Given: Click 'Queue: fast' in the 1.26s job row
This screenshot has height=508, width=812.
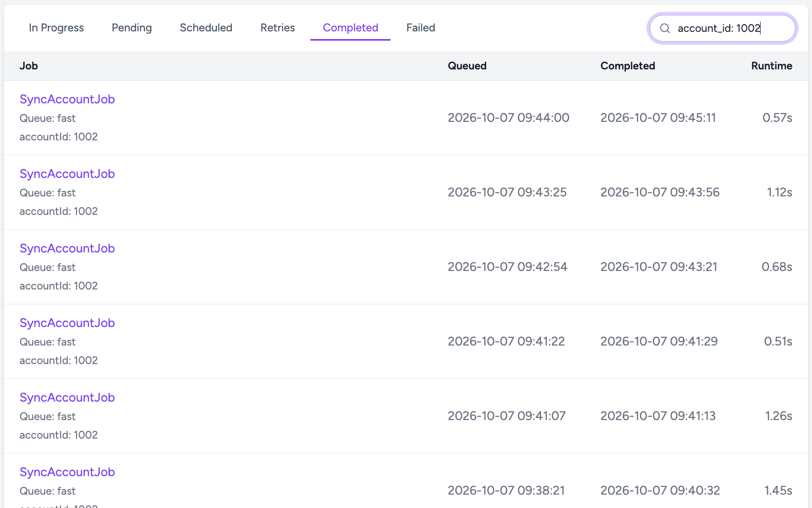Looking at the screenshot, I should coord(47,416).
